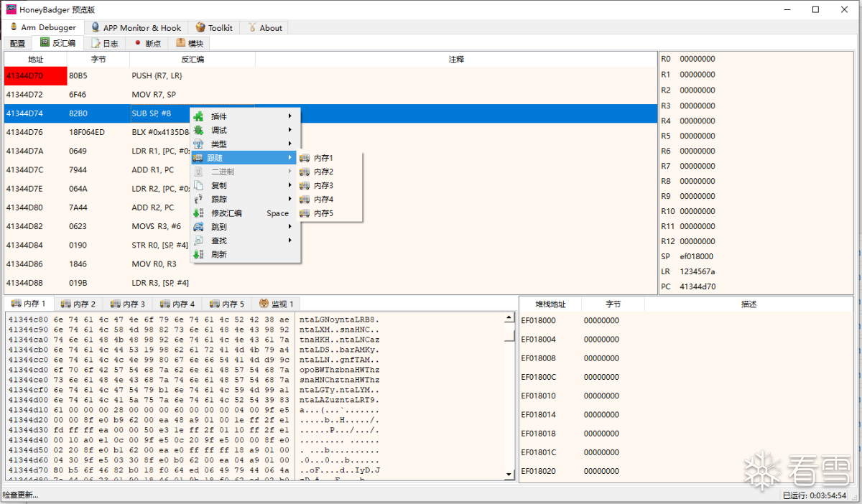Click the 刷新 refresh menu icon
Viewport: 862px width, 504px height.
198,254
